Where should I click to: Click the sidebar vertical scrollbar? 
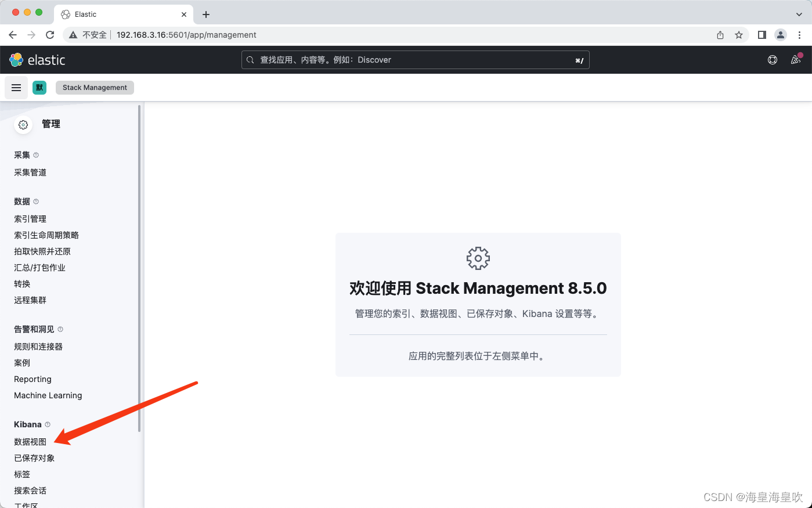139,268
